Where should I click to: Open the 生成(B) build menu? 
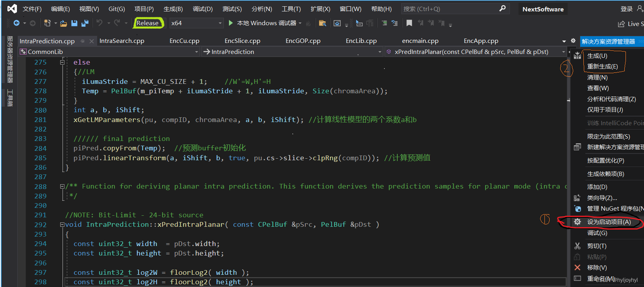[x=173, y=9]
